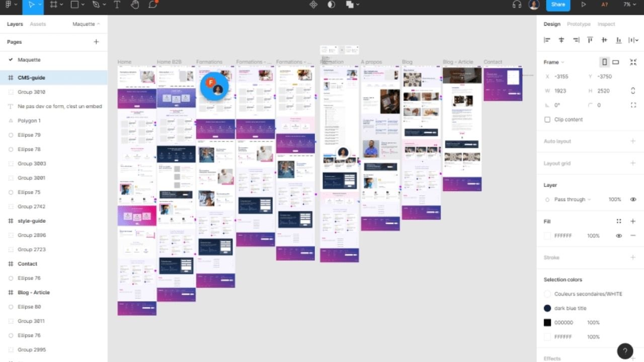Click the help question mark button
644x362 pixels.
[625, 351]
